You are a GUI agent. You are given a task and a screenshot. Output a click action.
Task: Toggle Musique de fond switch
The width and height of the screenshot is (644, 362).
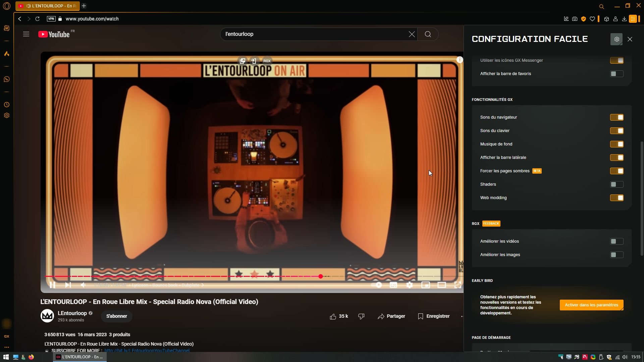point(616,144)
